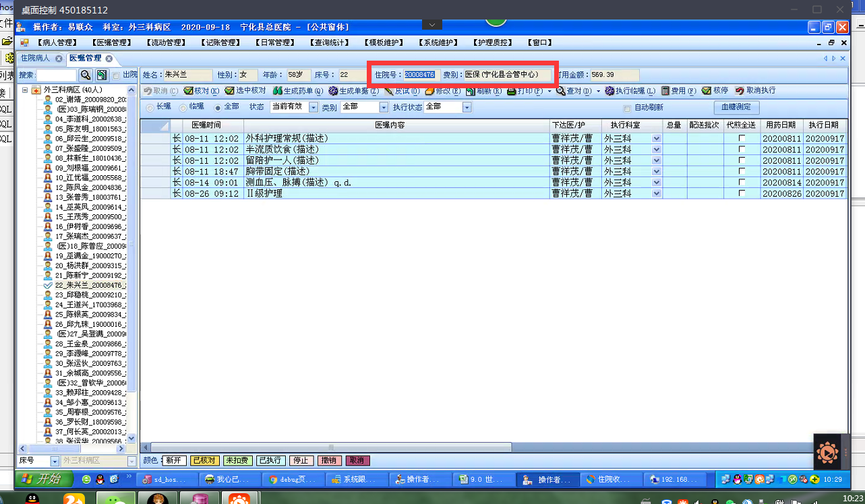The height and width of the screenshot is (504, 865).
Task: Check 代煎全送 box for 胸带固定 row
Action: pos(742,171)
